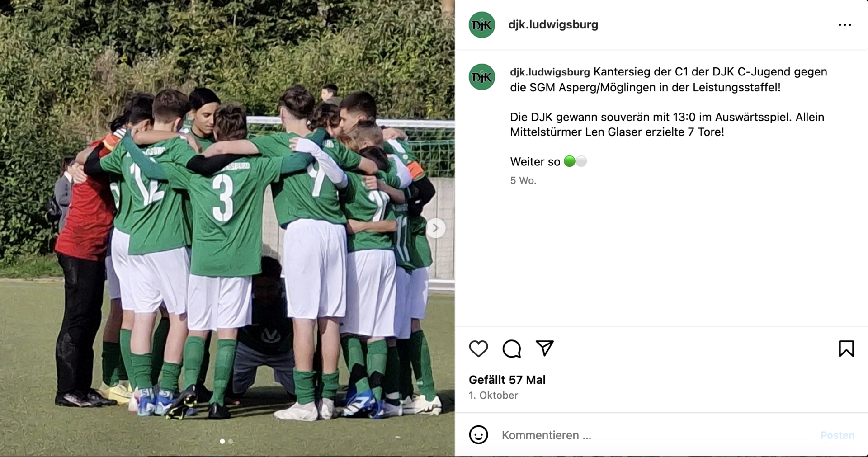View who liked via Gefällt 57 Mal

coord(507,380)
